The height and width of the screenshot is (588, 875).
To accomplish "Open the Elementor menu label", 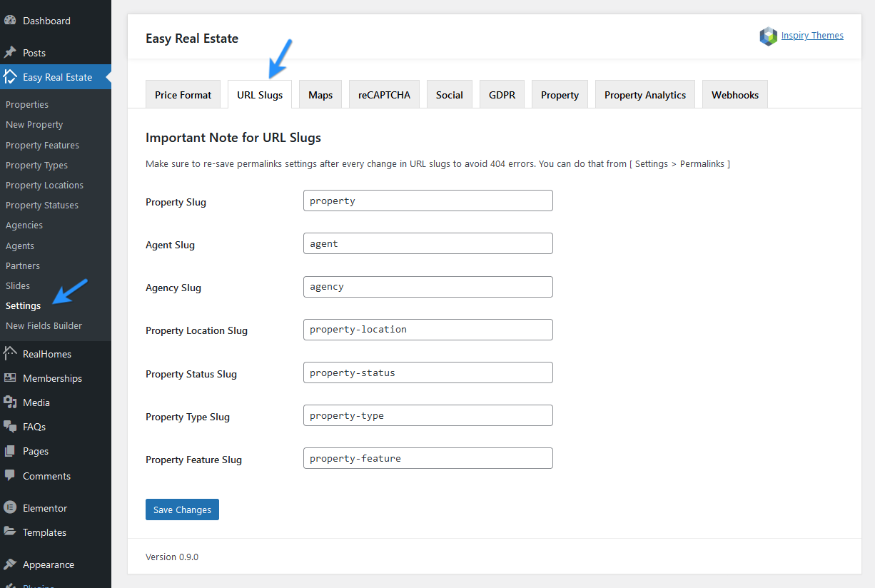I will pos(45,508).
